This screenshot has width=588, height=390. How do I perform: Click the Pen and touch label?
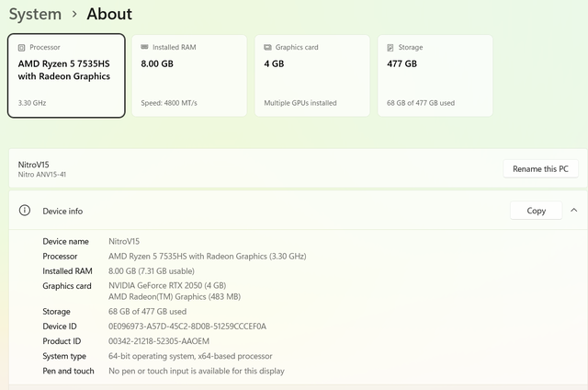pos(68,371)
